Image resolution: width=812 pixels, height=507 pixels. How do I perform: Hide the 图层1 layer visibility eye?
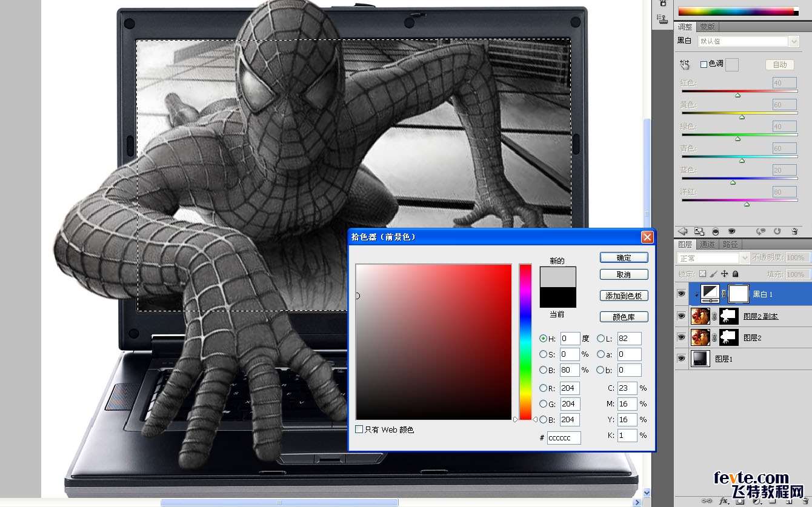681,359
